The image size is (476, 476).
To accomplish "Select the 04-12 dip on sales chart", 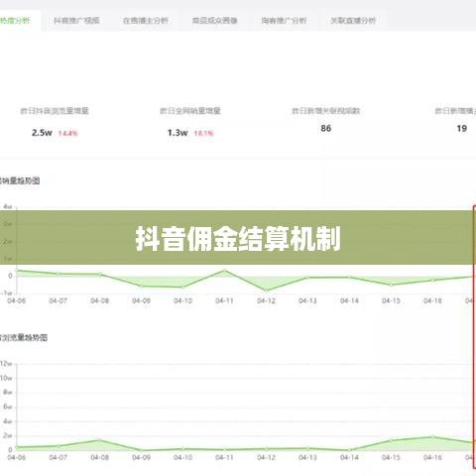I will click(x=267, y=291).
